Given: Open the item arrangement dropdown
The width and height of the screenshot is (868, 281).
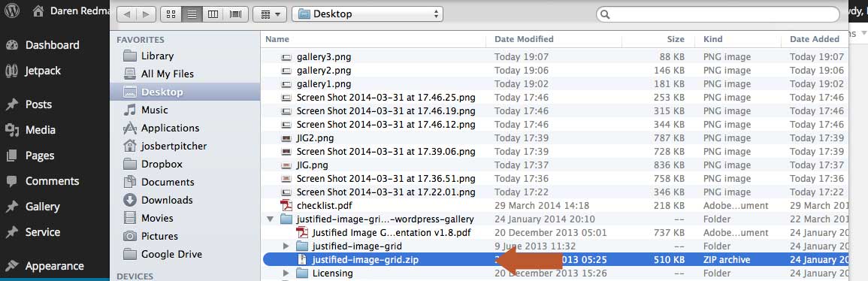Looking at the screenshot, I should [x=270, y=14].
